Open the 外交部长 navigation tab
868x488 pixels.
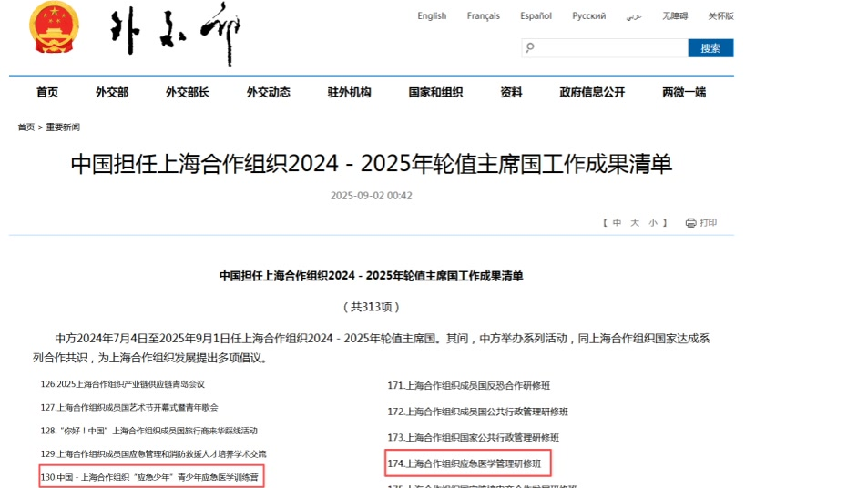point(187,92)
